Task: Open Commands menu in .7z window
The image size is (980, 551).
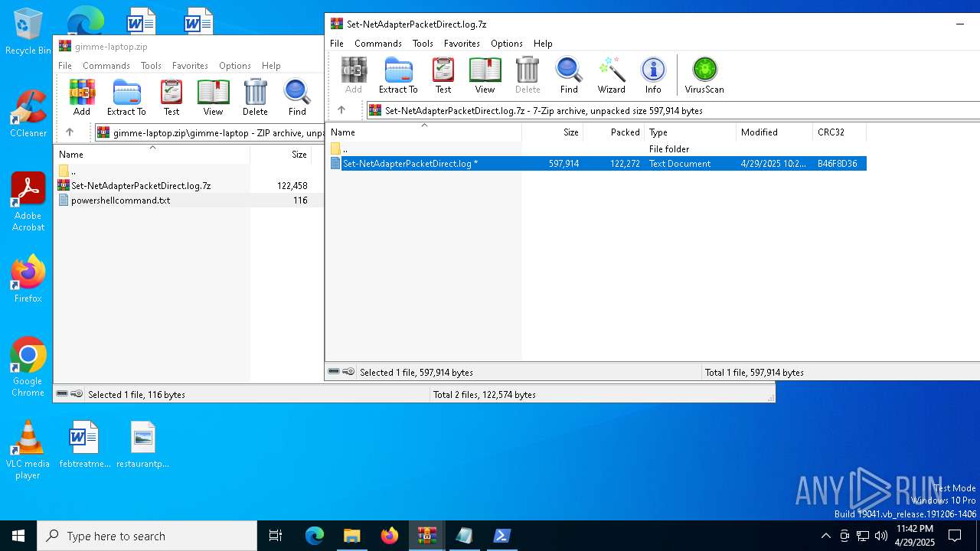Action: 378,44
